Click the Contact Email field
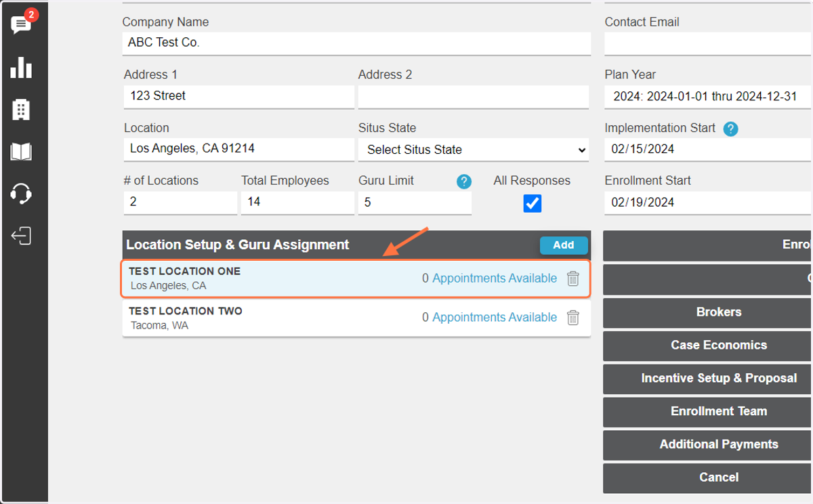813x504 pixels. pos(708,44)
